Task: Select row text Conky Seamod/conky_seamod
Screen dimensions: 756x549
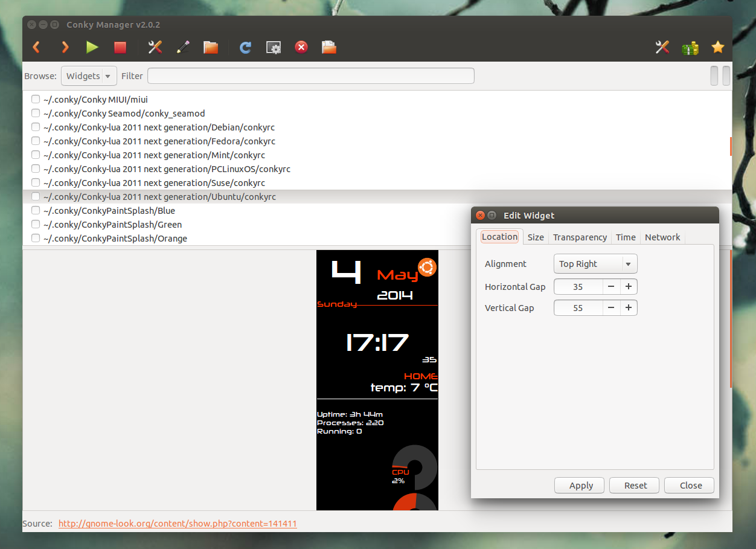Action: tap(124, 114)
